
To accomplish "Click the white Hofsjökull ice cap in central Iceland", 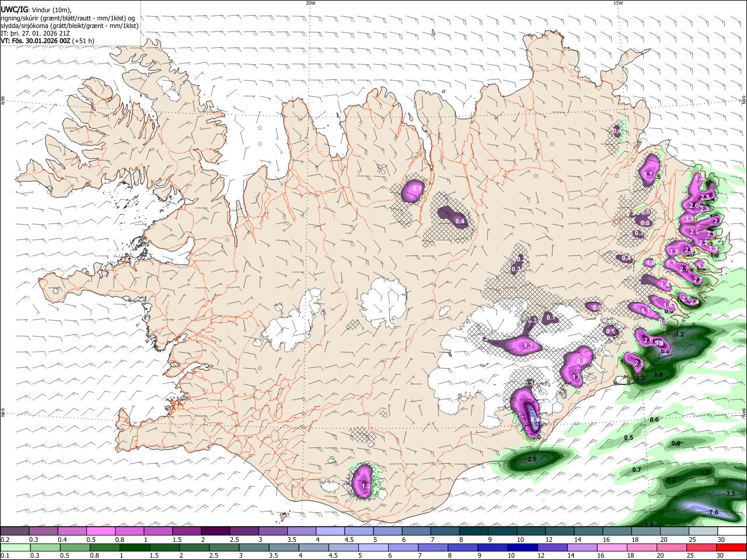I will point(383,302).
